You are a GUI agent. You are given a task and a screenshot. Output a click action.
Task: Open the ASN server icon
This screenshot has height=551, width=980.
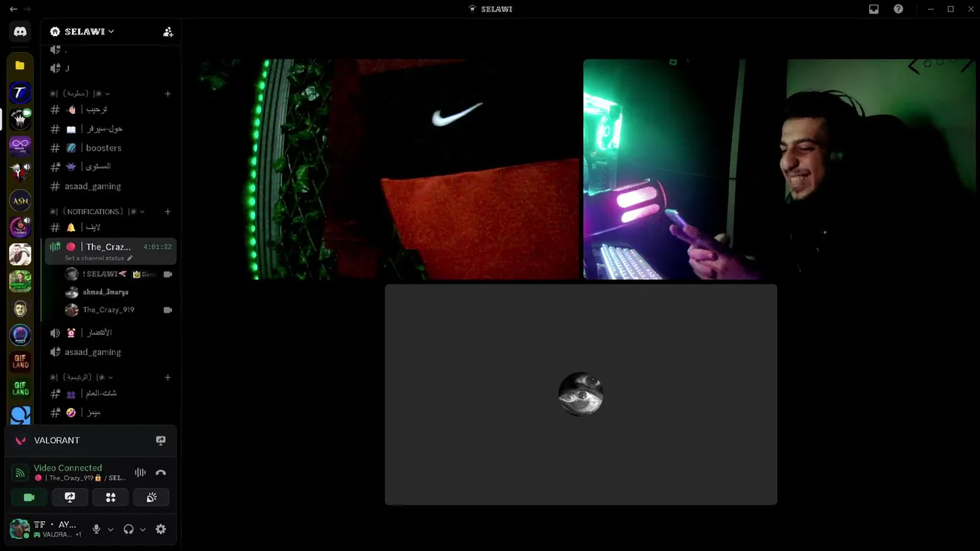pos(20,201)
